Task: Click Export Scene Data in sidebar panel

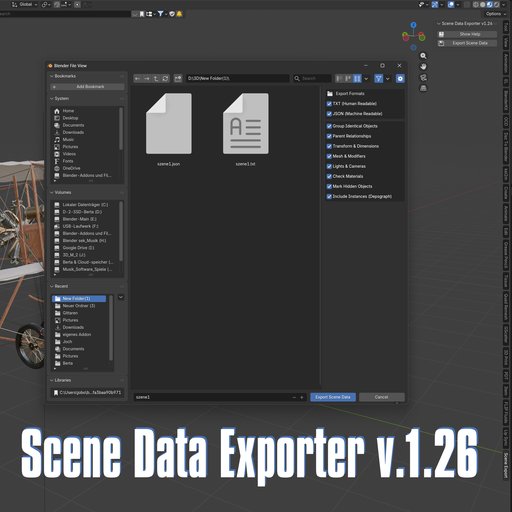Action: pyautogui.click(x=467, y=43)
